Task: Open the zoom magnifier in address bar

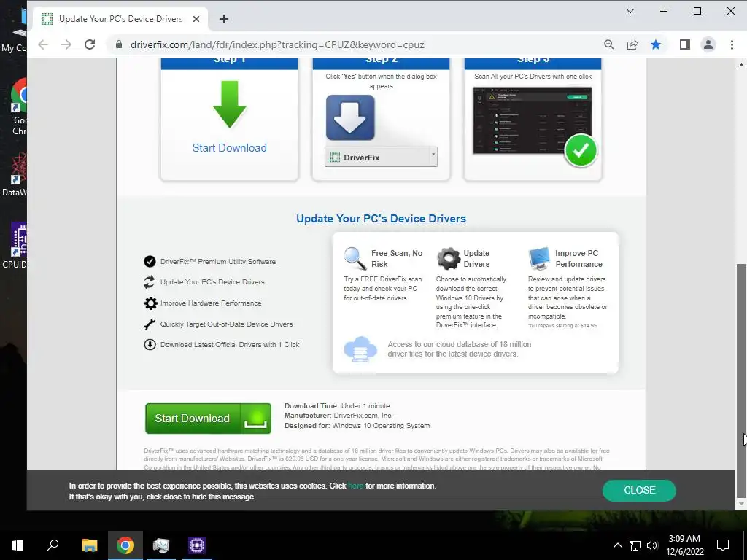Action: [x=609, y=44]
